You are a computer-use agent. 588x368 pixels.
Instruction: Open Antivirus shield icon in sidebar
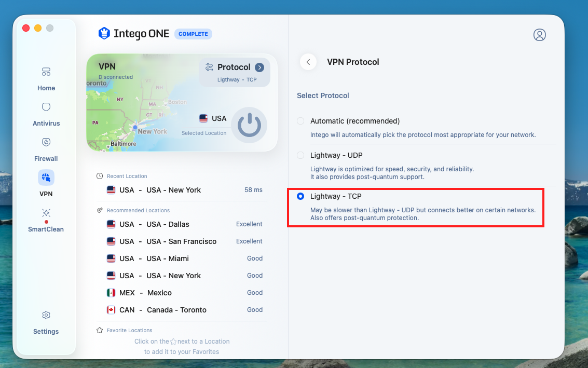tap(46, 107)
